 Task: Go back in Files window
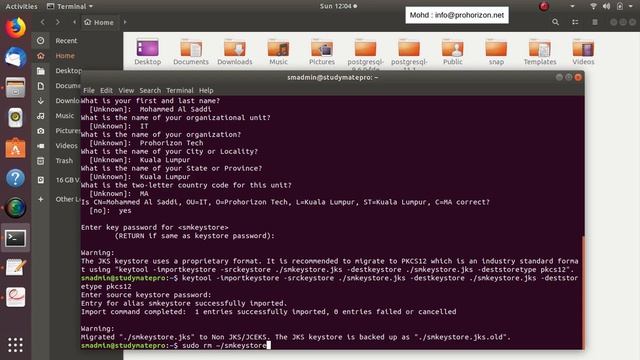point(43,22)
